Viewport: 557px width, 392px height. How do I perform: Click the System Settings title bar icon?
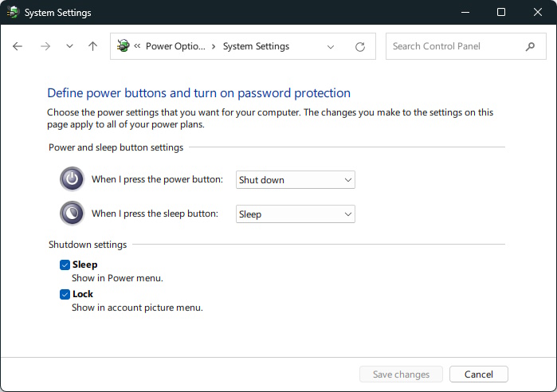coord(13,13)
